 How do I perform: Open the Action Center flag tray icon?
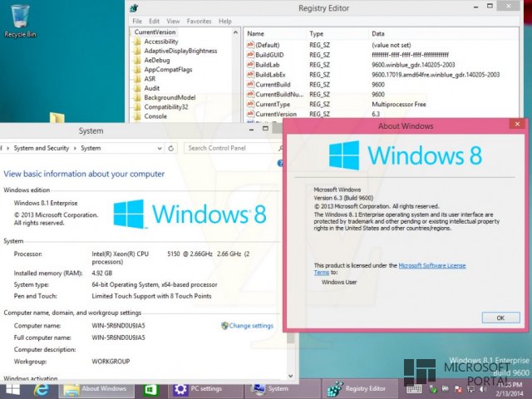[x=458, y=389]
